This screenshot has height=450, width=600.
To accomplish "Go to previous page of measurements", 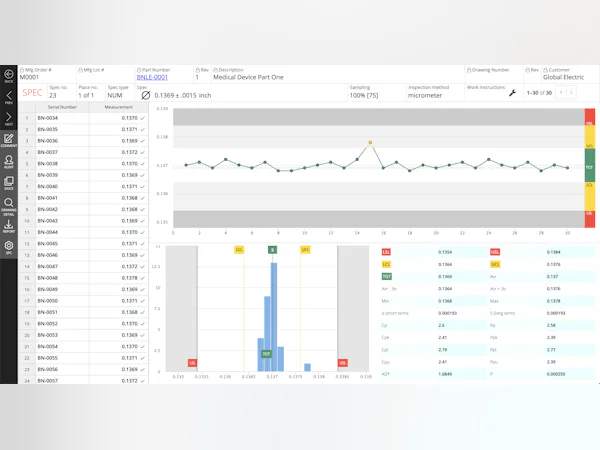I will click(x=561, y=92).
